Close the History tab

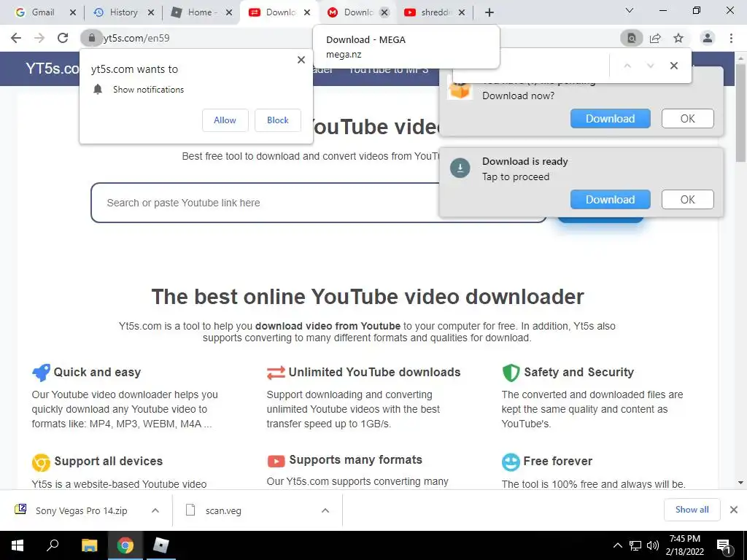tap(150, 13)
